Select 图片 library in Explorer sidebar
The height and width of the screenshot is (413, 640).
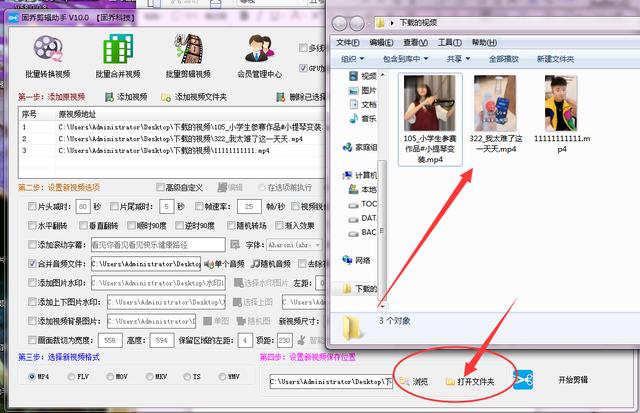[362, 91]
